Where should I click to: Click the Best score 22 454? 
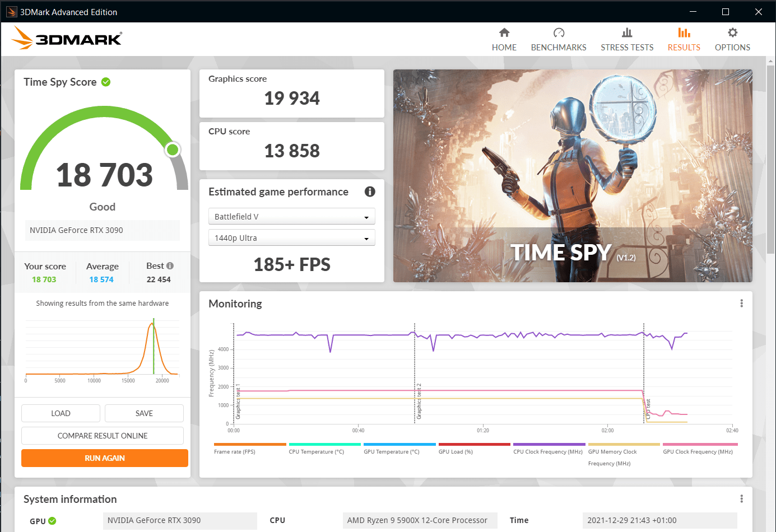(159, 279)
